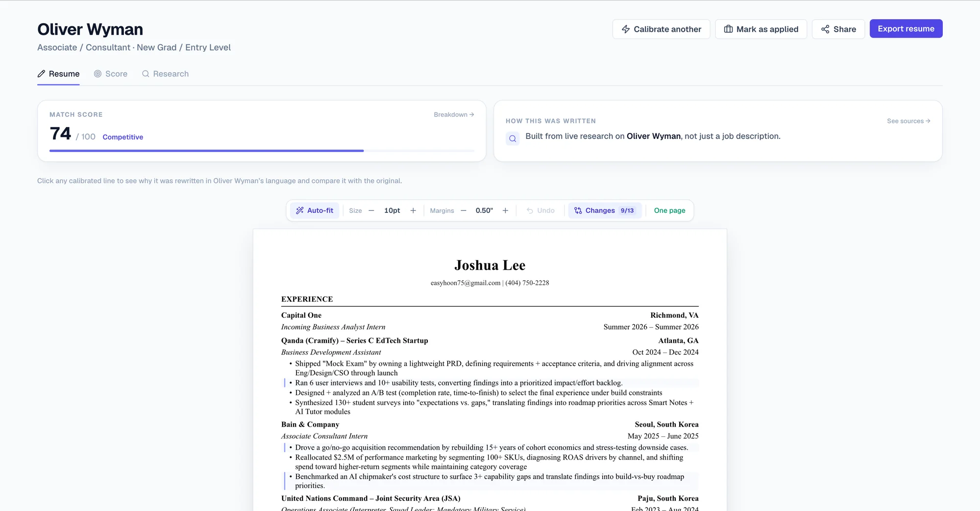
Task: Click the Bain & Company heading
Action: point(310,424)
